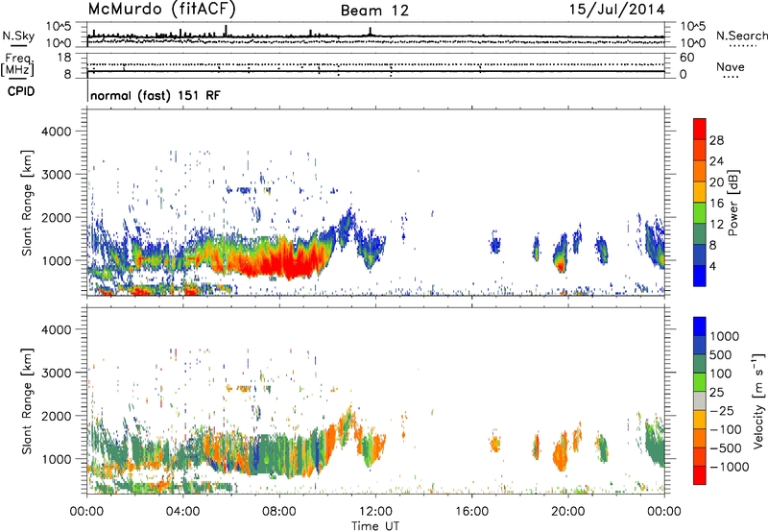Click the "2000" tick of the power panel

56,217
